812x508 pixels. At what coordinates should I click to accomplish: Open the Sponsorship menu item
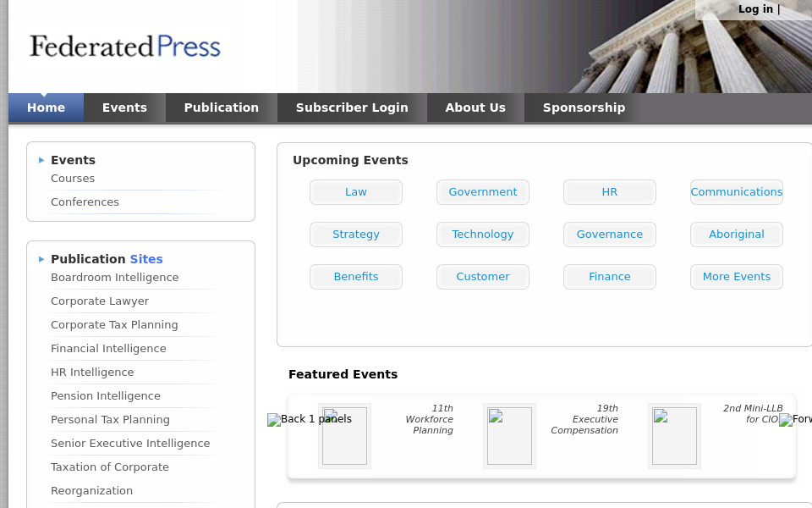pyautogui.click(x=584, y=108)
